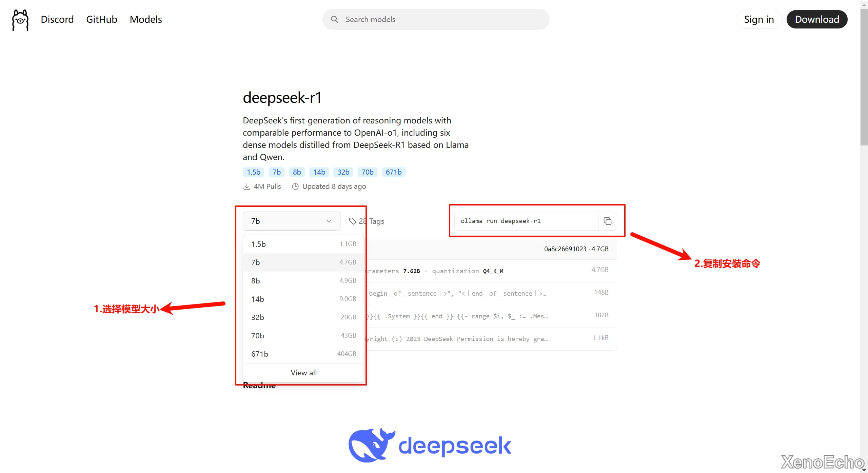This screenshot has height=473, width=868.
Task: Open View all at dropdown bottom
Action: [x=303, y=373]
